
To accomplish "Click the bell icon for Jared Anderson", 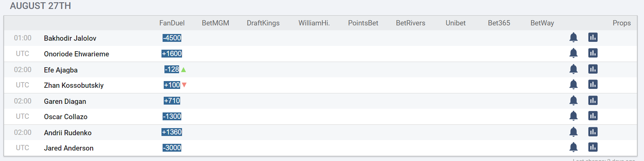I will pyautogui.click(x=573, y=147).
